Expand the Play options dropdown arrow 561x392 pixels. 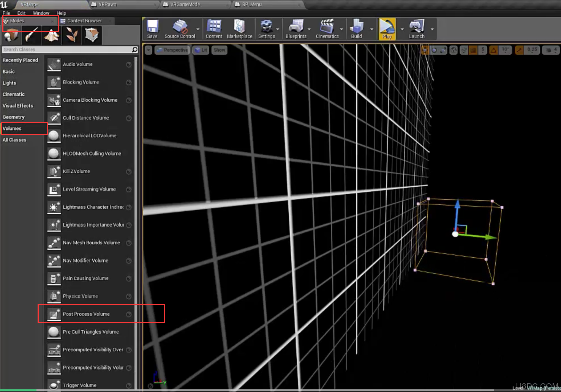[x=402, y=29]
